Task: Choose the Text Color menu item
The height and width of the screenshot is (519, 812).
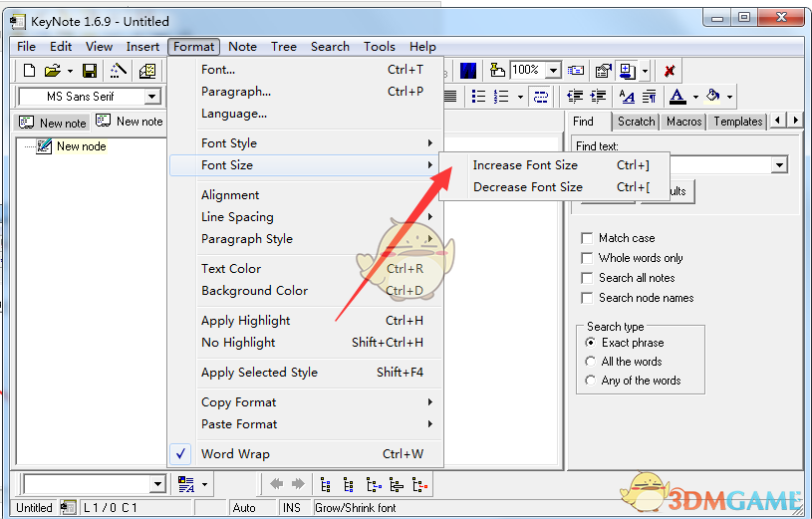Action: tap(307, 269)
